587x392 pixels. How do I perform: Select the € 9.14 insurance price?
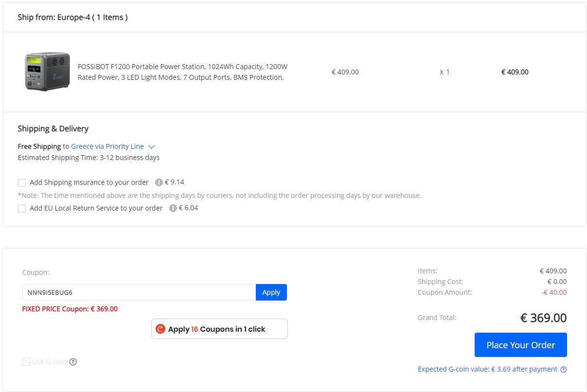click(x=175, y=182)
